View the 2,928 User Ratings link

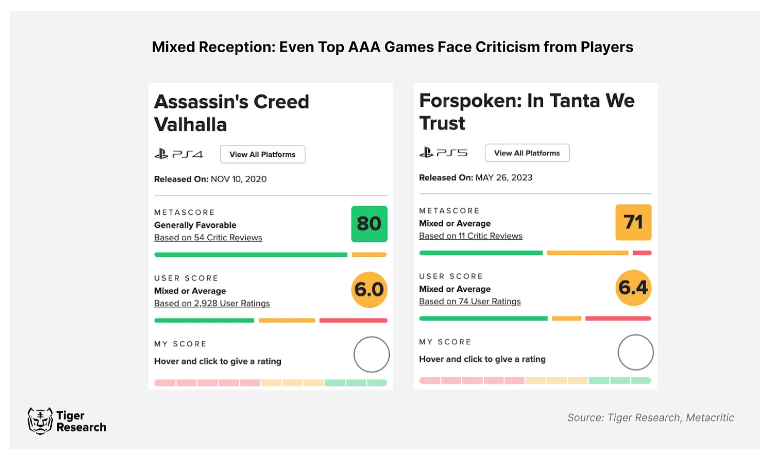point(211,303)
